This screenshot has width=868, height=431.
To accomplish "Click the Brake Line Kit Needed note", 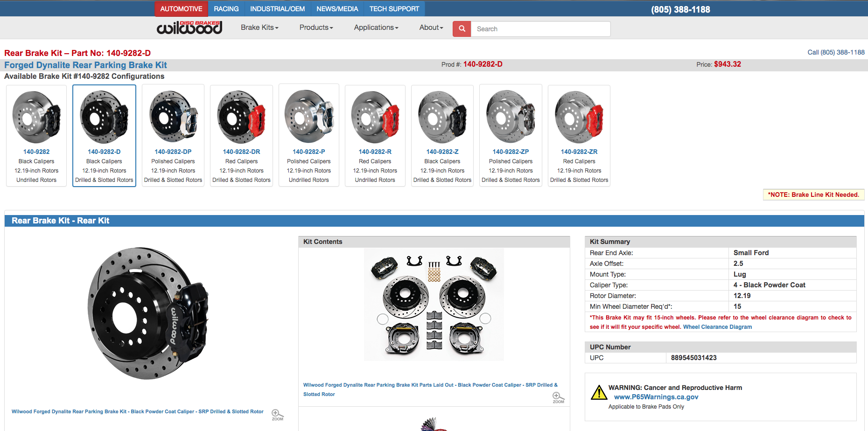I will (813, 195).
